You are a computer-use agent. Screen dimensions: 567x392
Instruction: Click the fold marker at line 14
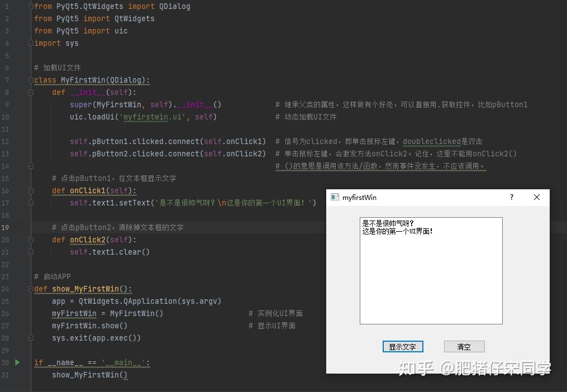[31, 166]
